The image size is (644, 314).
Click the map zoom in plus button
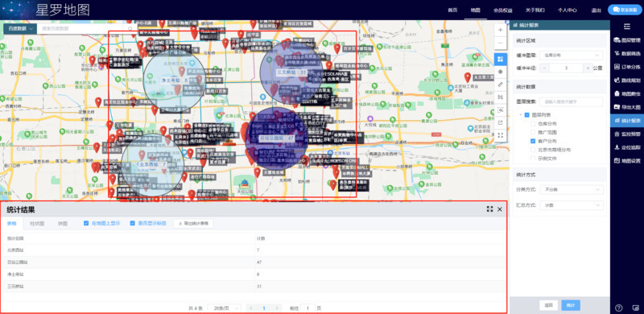click(500, 30)
